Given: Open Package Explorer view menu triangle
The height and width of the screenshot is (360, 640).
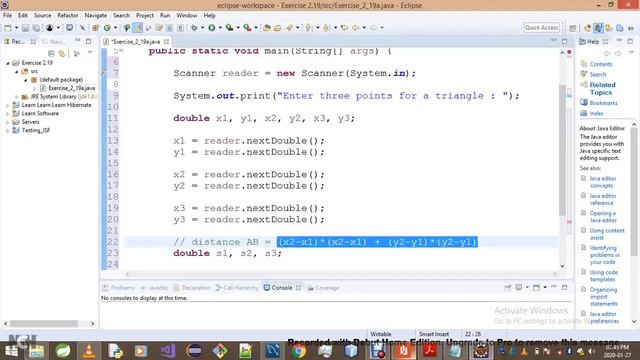Looking at the screenshot, I should [90, 53].
